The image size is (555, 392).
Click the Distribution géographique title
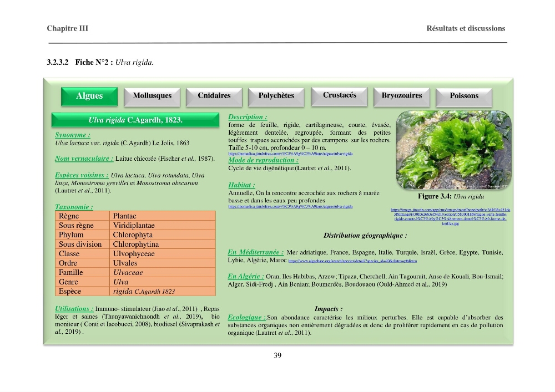365,236
